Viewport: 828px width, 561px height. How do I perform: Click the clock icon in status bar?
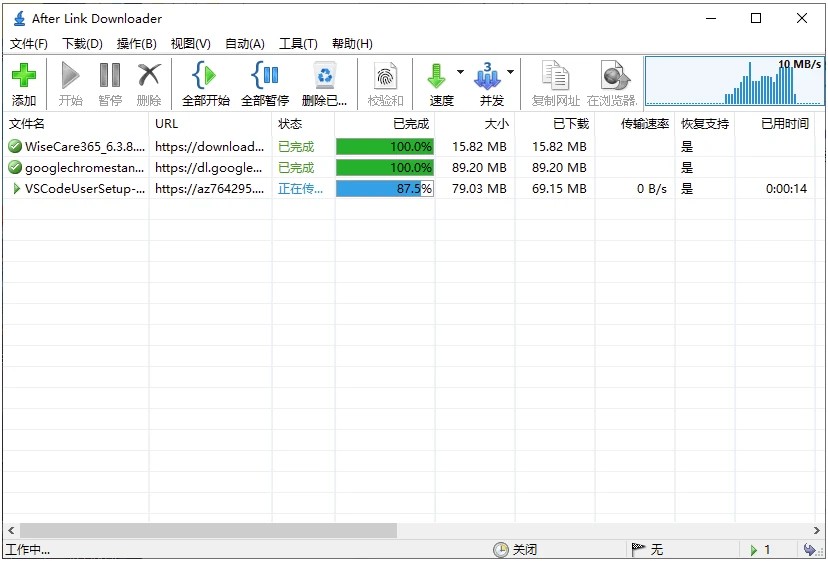point(500,550)
